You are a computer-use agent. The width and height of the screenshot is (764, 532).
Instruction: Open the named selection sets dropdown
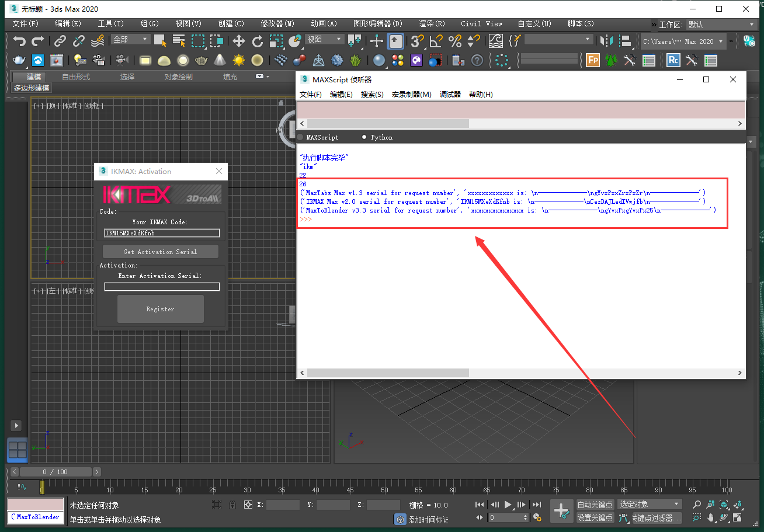(x=559, y=39)
